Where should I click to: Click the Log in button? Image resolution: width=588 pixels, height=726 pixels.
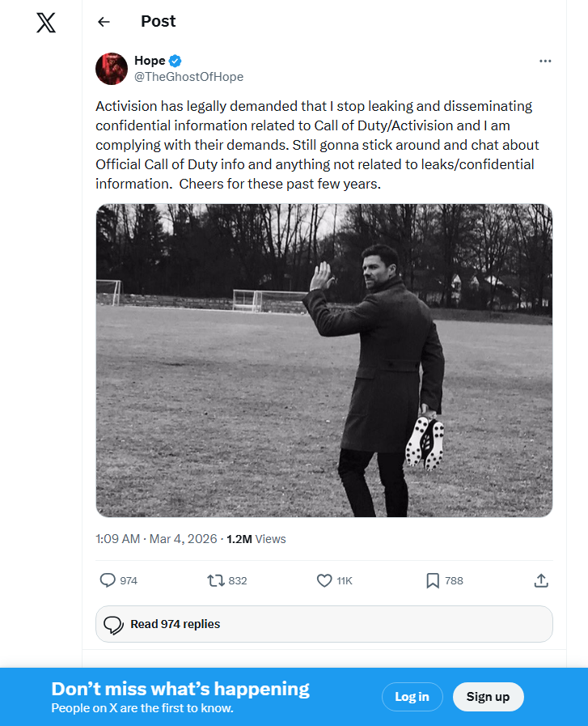[x=412, y=697]
